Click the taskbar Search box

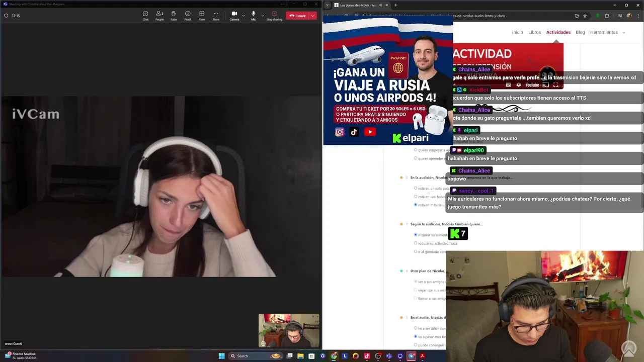click(256, 356)
